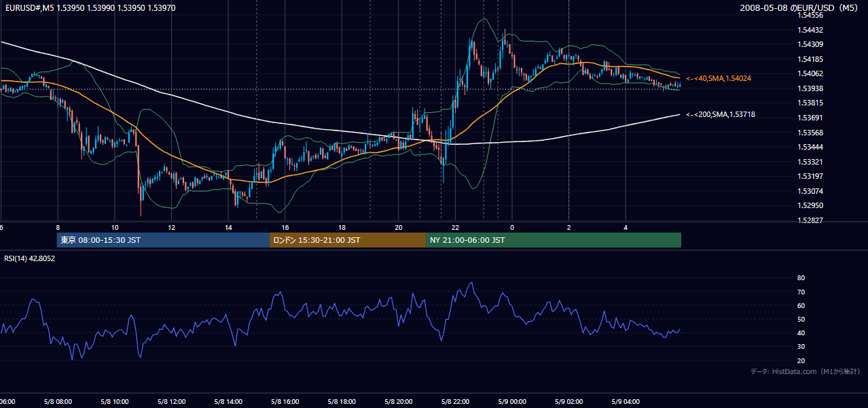868x408 pixels.
Task: Click the 5/8 14:00 bottom time label
Action: point(228,402)
